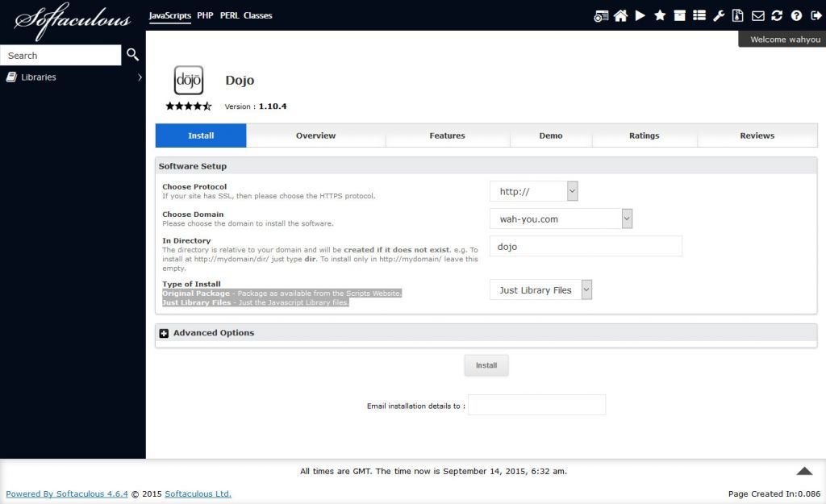Expand Libraries in the left sidebar
The height and width of the screenshot is (504, 826).
click(x=73, y=77)
